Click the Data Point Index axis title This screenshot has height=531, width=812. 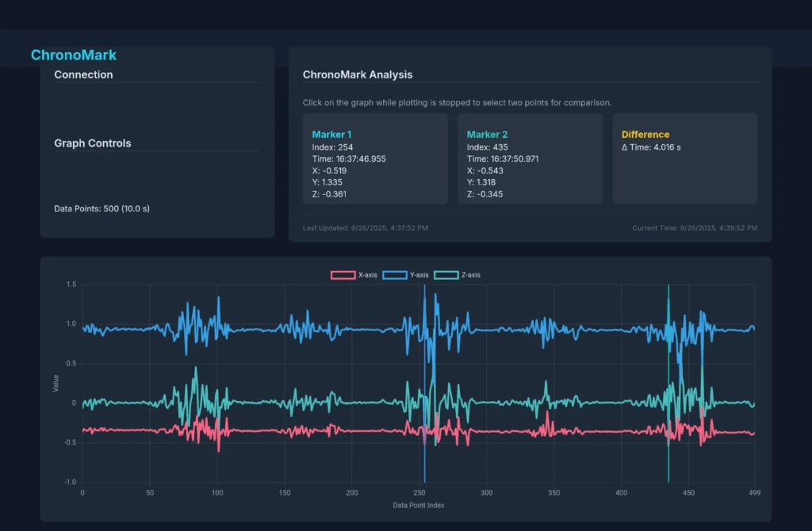[418, 505]
